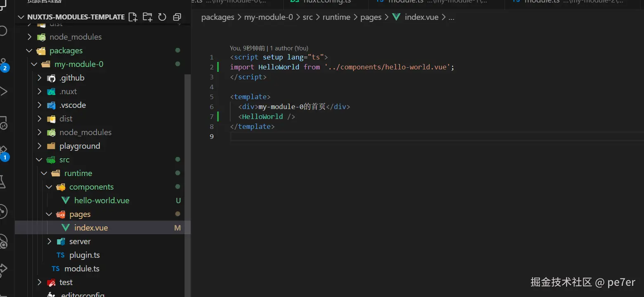Screen dimensions: 644x297
Task: Collapse the packages folder chevron
Action: [x=29, y=51]
